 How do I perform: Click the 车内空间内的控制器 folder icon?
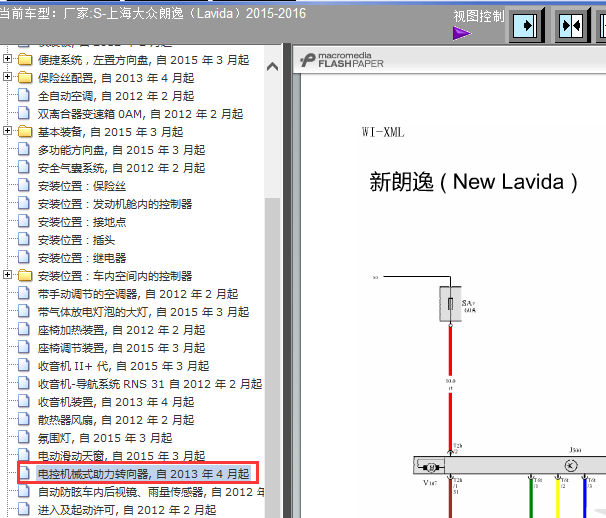point(25,276)
